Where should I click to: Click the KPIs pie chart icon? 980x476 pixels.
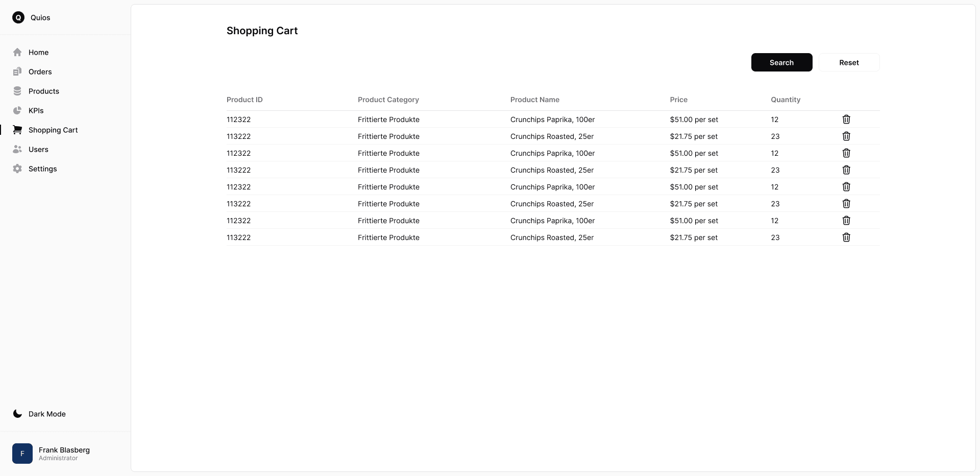point(17,110)
